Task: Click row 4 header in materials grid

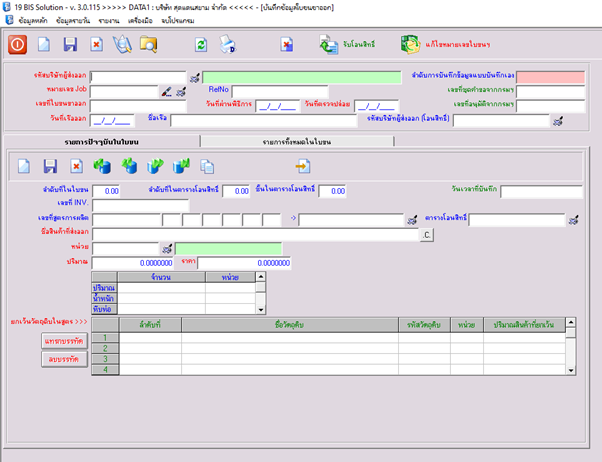Action: (105, 369)
